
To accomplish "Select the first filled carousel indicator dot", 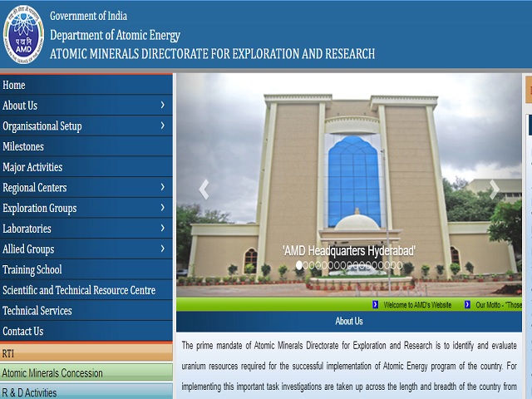I will pyautogui.click(x=299, y=265).
